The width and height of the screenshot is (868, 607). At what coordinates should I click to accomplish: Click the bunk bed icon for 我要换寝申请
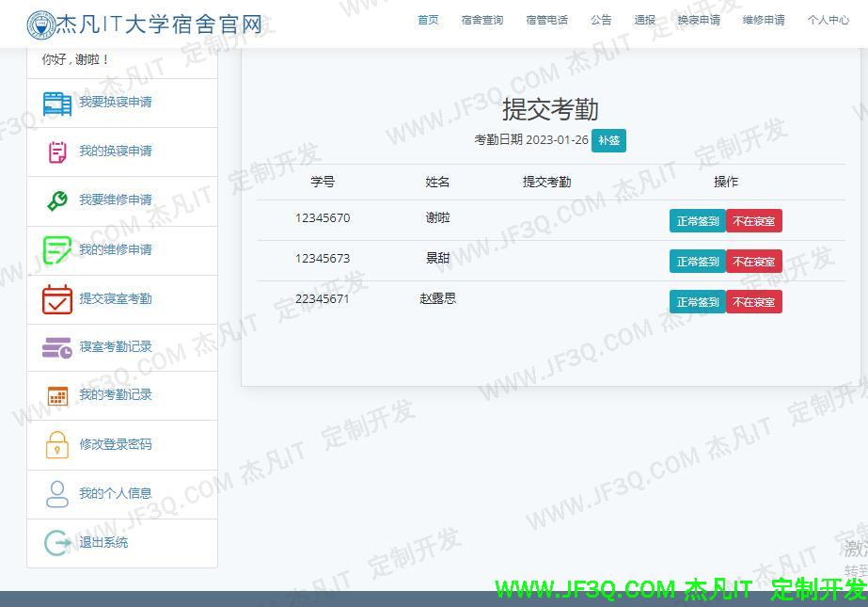(x=57, y=103)
